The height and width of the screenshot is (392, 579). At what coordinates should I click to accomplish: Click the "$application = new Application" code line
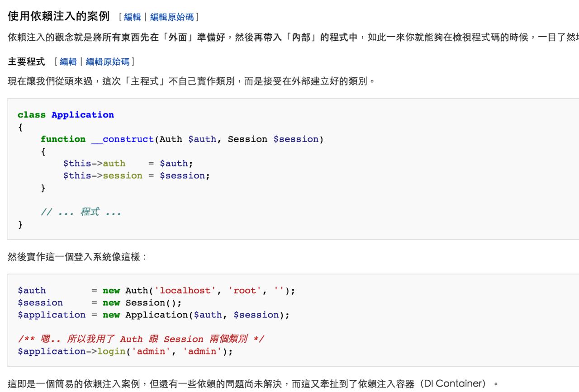[x=153, y=315]
